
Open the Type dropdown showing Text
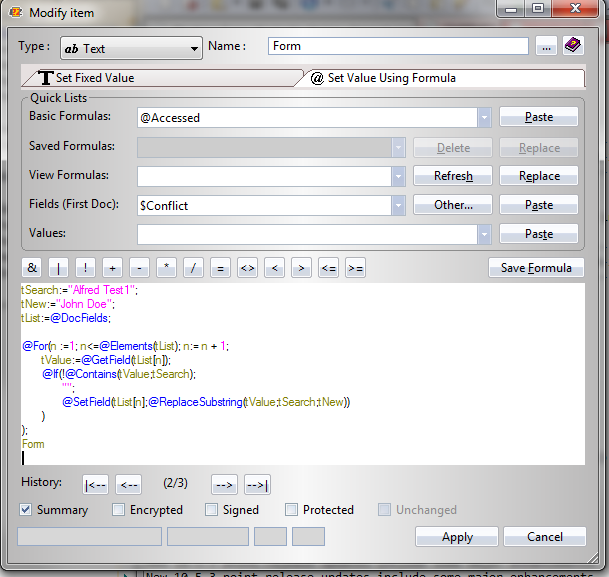(x=131, y=48)
